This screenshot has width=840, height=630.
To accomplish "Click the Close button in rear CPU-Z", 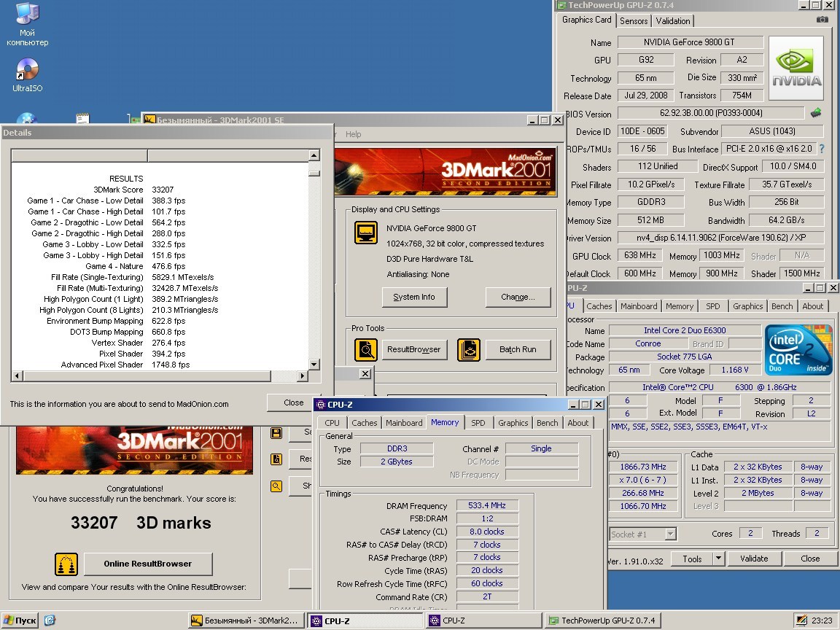I will pyautogui.click(x=810, y=559).
